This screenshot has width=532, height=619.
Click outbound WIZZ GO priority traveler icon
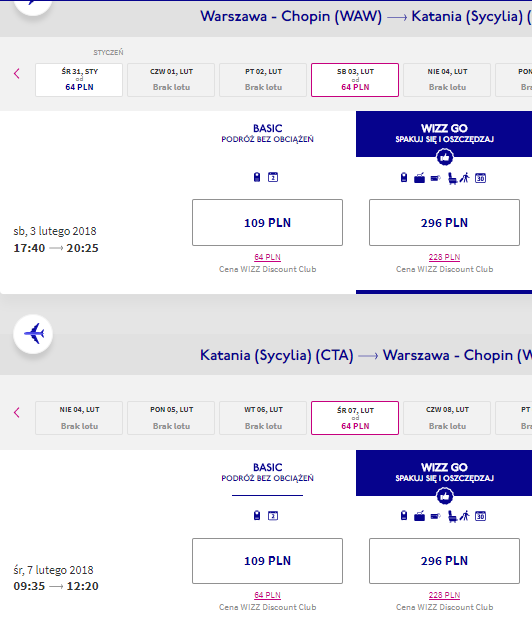(465, 178)
